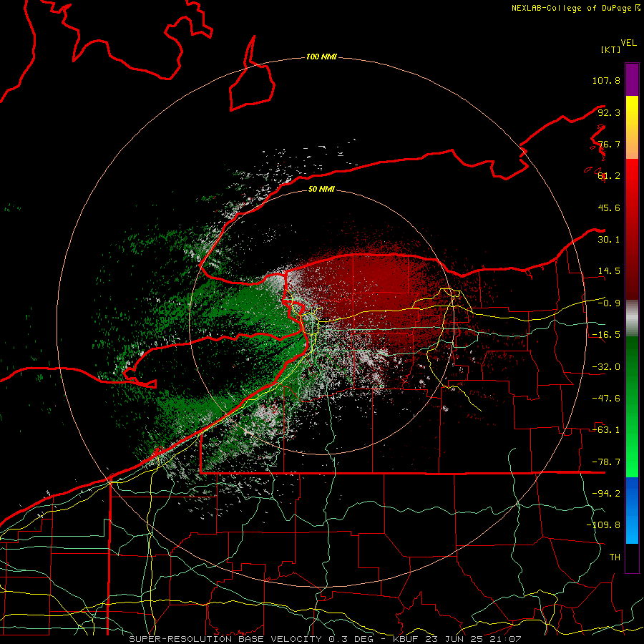Click the 61.2 velocity scale value
Screen dimensions: 644x644
[x=609, y=176]
